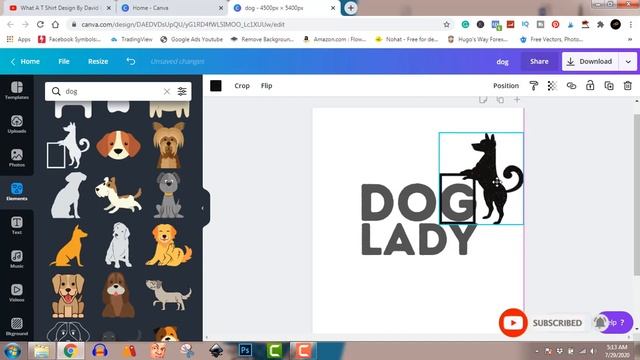Screen dimensions: 640x360
Task: Click the design title dog
Action: [x=502, y=62]
